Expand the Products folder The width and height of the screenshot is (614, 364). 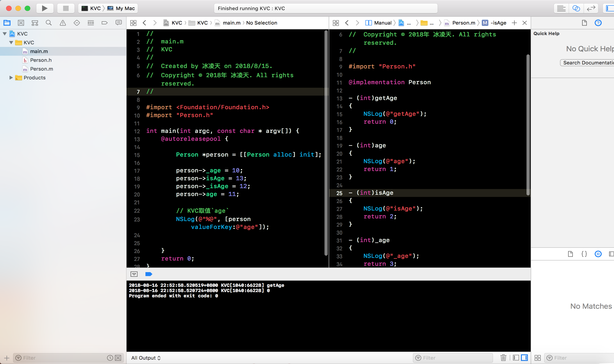11,77
